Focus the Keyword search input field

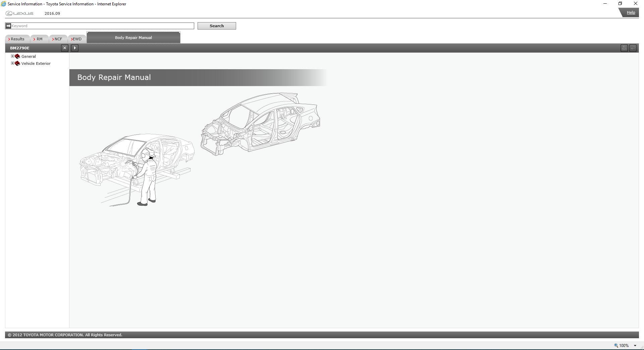click(x=100, y=26)
